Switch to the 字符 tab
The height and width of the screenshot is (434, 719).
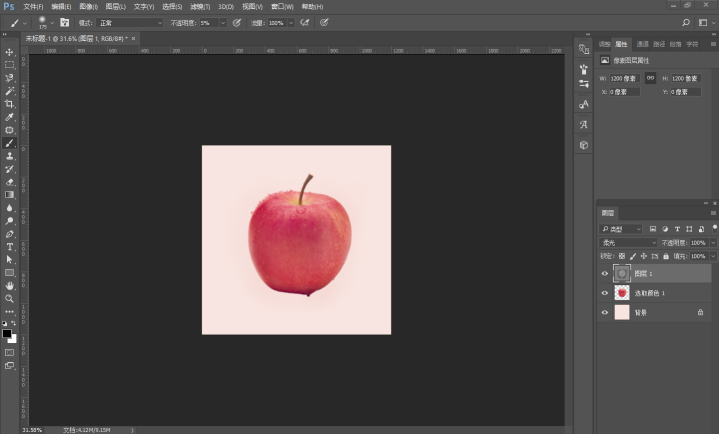(x=692, y=44)
